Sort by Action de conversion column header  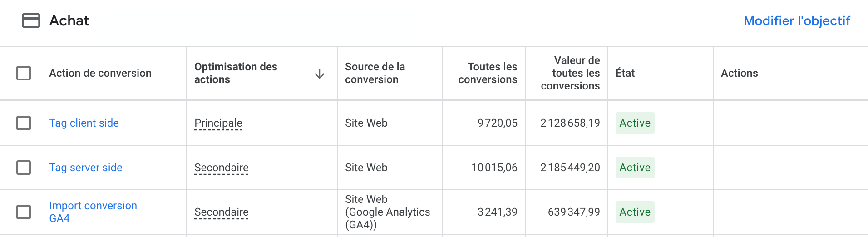point(100,73)
